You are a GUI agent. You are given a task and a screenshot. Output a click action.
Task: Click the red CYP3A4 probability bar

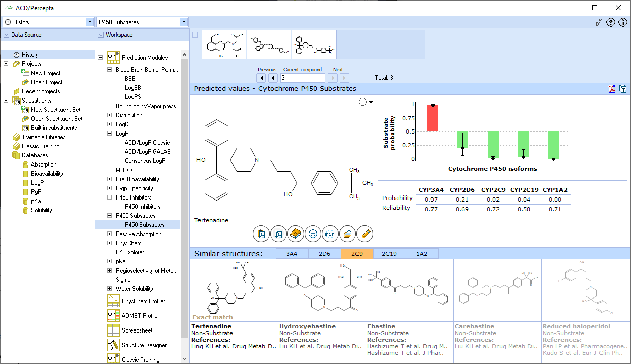[433, 118]
